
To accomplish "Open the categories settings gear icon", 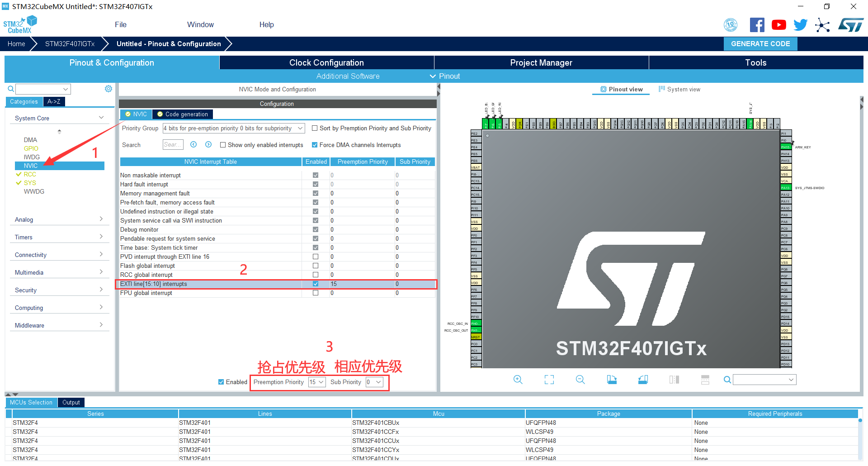I will coord(108,89).
